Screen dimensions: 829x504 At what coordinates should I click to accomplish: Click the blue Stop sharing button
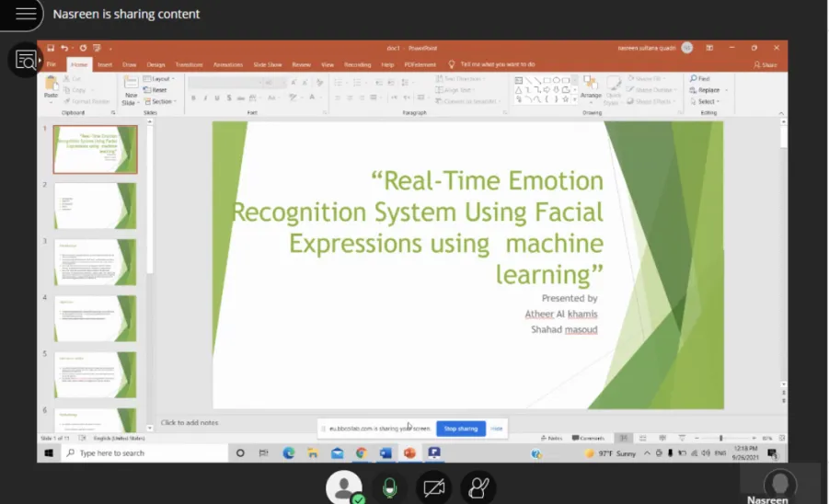pos(460,429)
